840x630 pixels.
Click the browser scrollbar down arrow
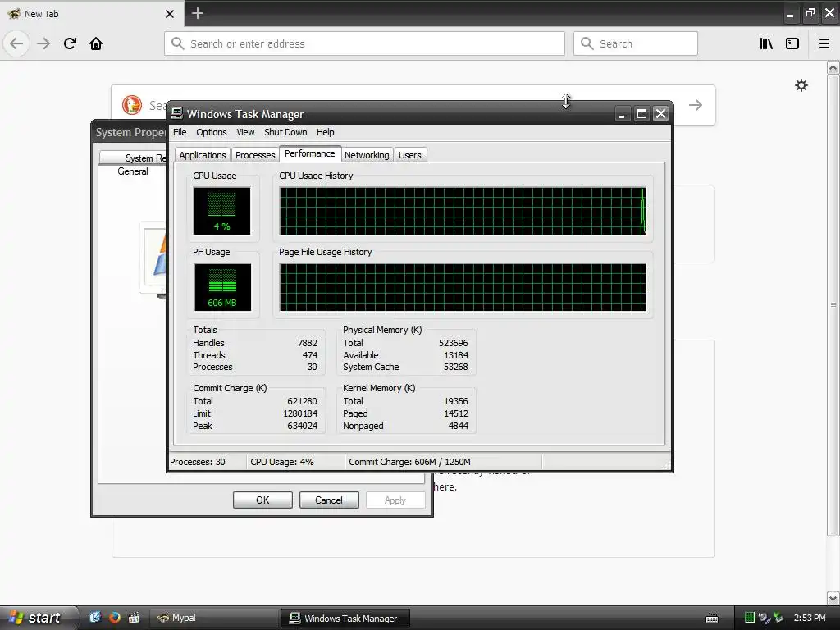point(833,598)
